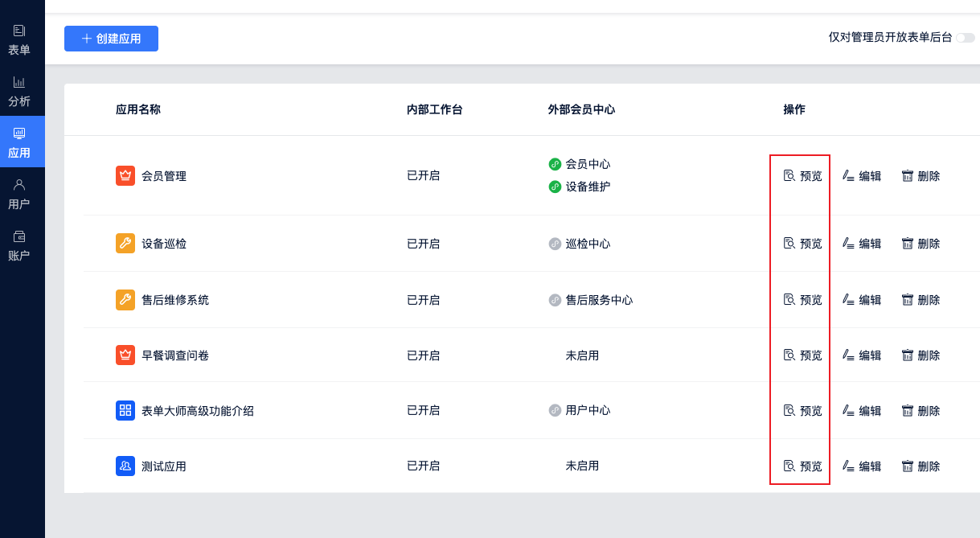Switch to 分析 sidebar tab
Image resolution: width=980 pixels, height=538 pixels.
pos(19,91)
